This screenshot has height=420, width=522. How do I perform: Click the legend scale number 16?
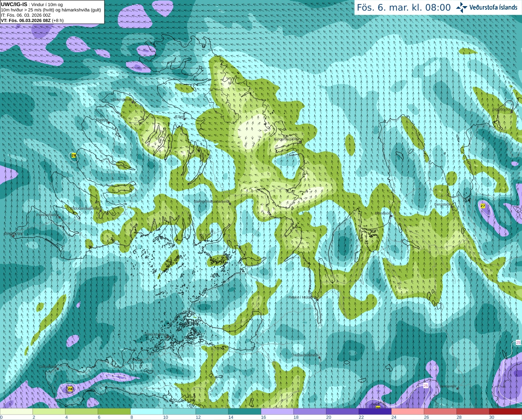263,417
